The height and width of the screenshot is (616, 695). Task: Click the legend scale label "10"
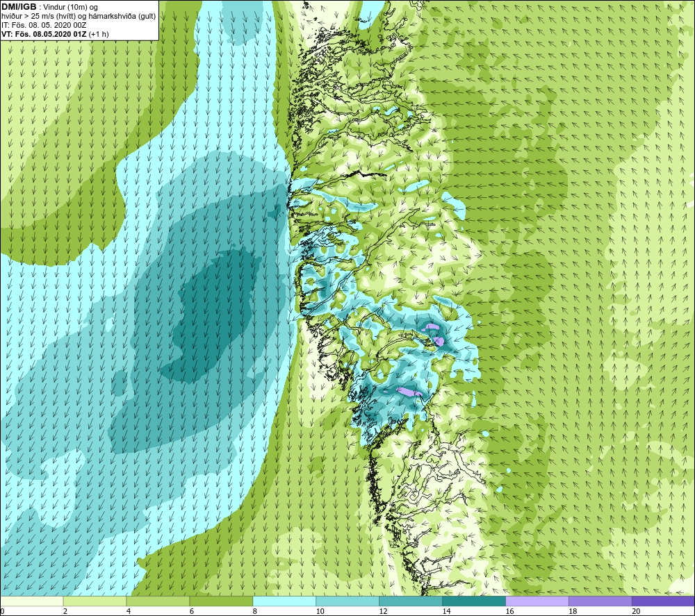click(320, 612)
